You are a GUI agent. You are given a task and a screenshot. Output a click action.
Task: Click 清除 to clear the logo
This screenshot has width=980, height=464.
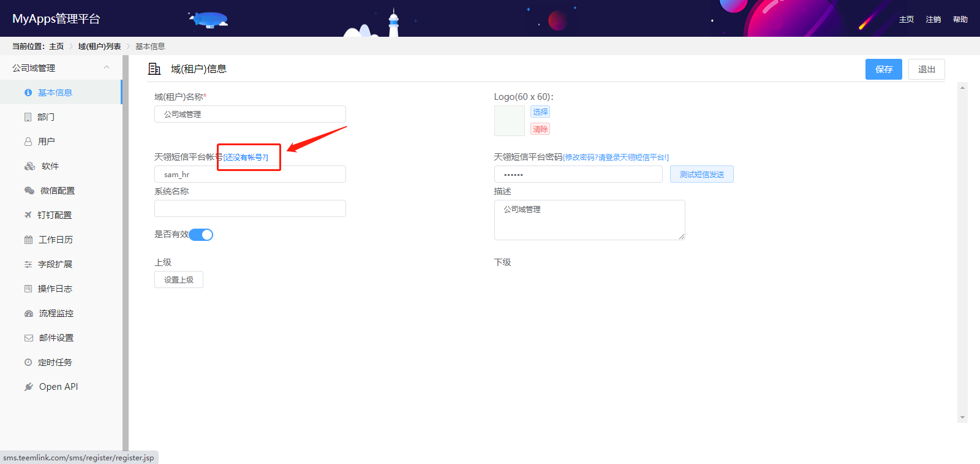click(x=540, y=129)
